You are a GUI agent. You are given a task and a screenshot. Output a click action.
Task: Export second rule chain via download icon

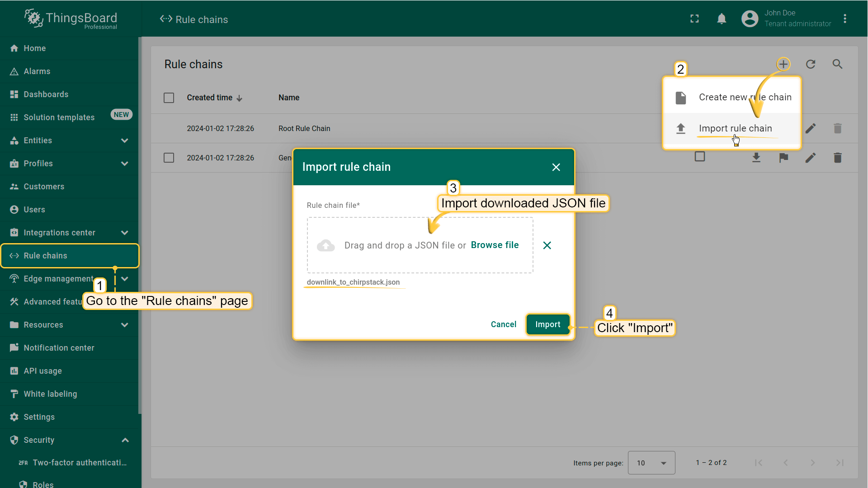pos(756,158)
